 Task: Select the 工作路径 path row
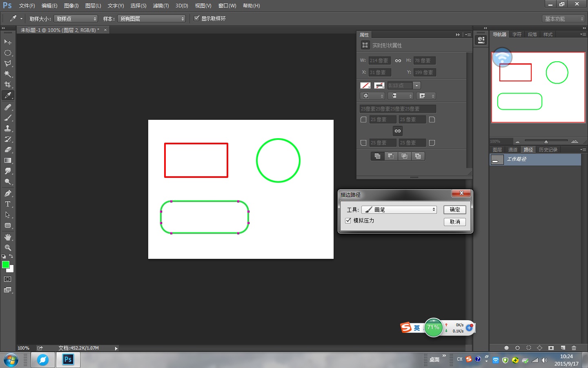pyautogui.click(x=535, y=159)
